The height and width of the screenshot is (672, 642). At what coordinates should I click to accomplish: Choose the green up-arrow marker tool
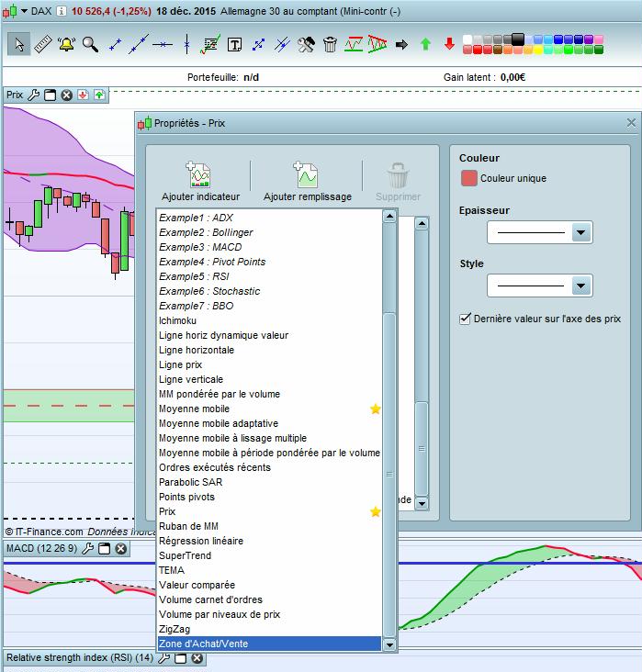click(x=425, y=44)
